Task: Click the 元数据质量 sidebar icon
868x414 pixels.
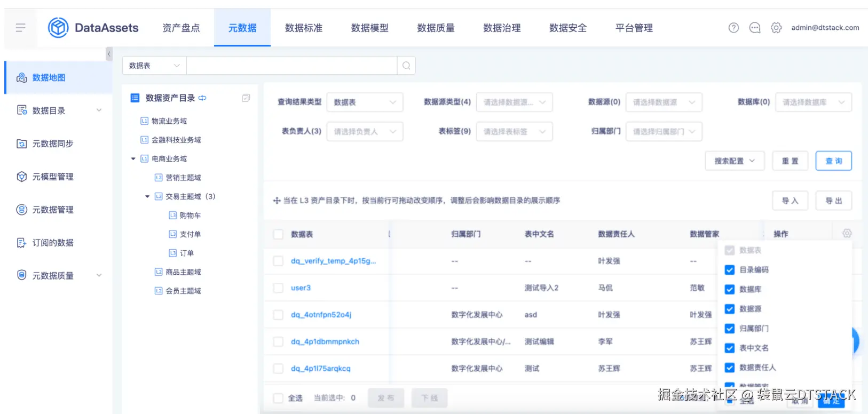Action: coord(22,275)
